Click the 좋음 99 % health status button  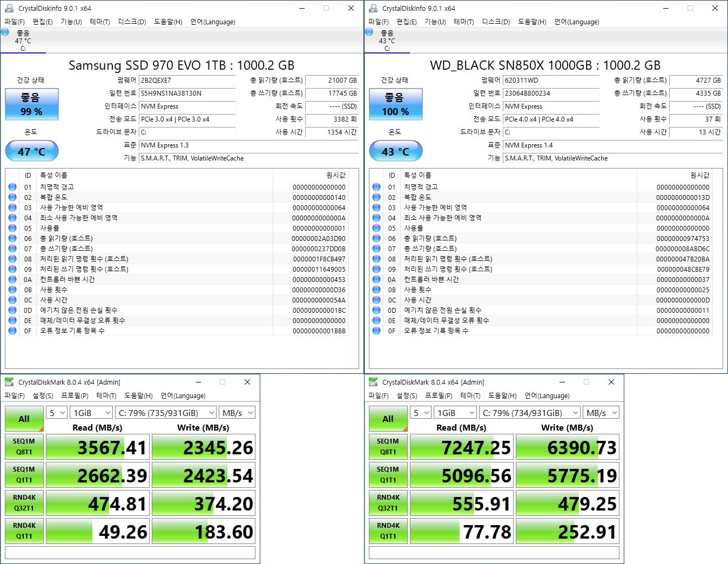click(32, 104)
